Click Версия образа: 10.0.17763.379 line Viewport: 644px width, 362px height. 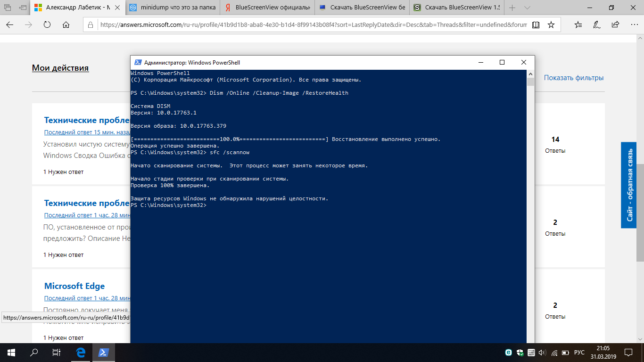coord(178,126)
